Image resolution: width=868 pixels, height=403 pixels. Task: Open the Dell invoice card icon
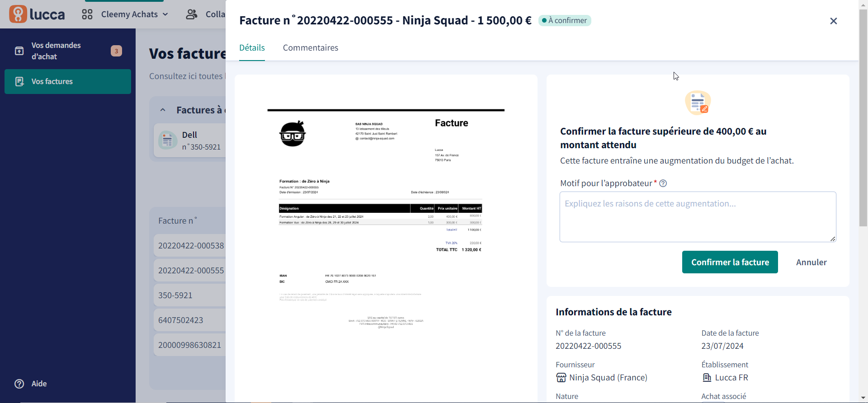point(168,141)
